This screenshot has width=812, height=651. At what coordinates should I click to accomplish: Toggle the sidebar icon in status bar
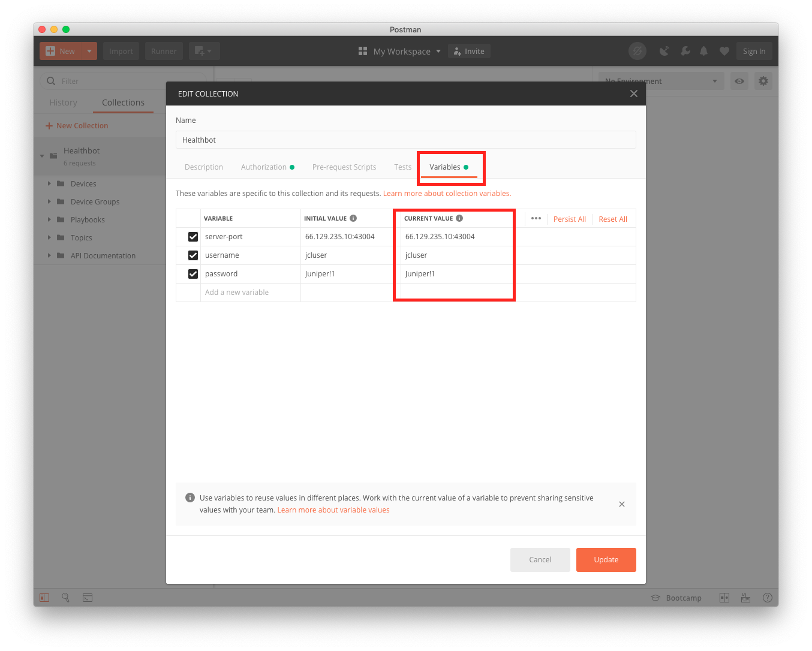coord(44,598)
